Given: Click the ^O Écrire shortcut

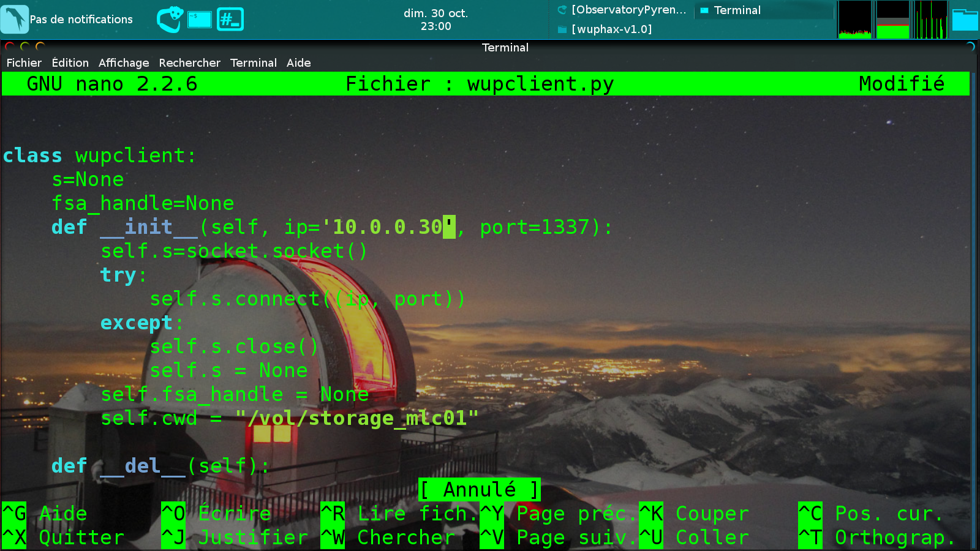Looking at the screenshot, I should tap(216, 514).
